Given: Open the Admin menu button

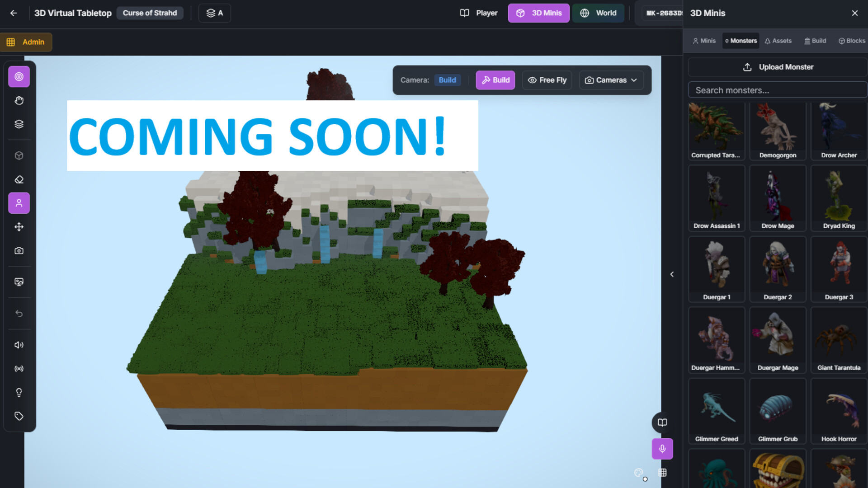Looking at the screenshot, I should [26, 42].
